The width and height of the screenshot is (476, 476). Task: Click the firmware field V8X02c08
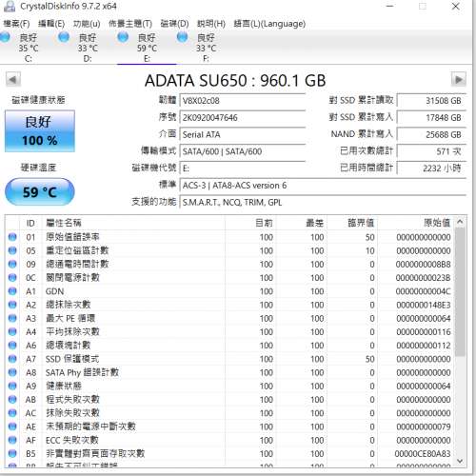click(243, 101)
